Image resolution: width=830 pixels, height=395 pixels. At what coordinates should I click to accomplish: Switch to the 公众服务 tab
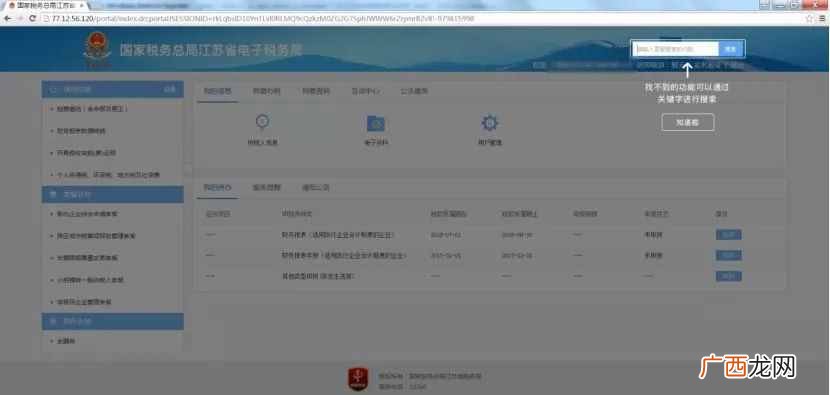coord(414,91)
